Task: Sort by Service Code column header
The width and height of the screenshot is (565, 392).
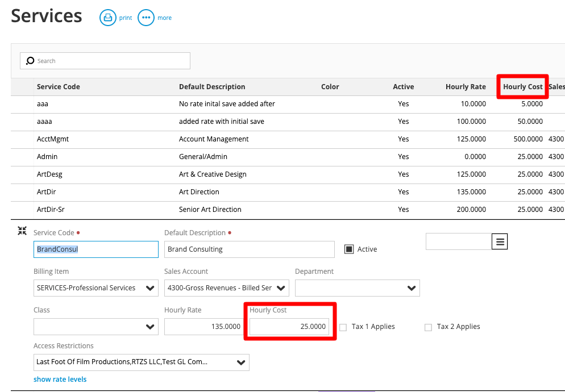Action: point(59,86)
